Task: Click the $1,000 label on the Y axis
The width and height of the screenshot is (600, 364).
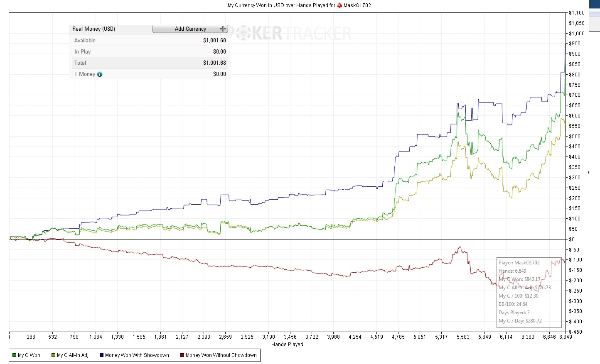Action: pos(577,34)
